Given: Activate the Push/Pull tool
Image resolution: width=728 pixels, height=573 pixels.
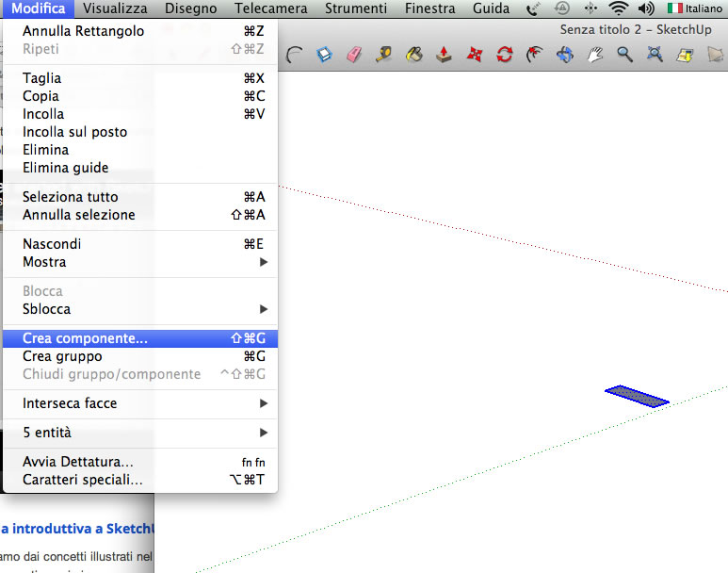Looking at the screenshot, I should point(444,55).
